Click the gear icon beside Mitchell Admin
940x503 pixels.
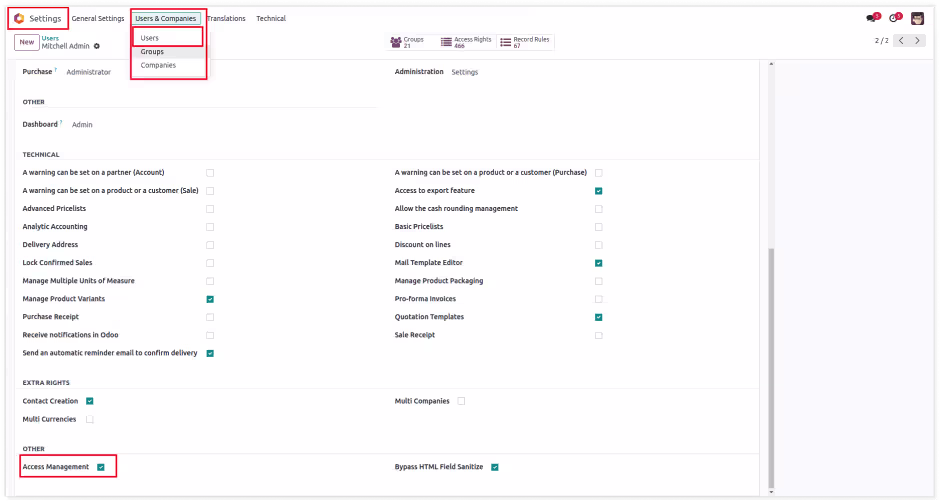[x=97, y=46]
